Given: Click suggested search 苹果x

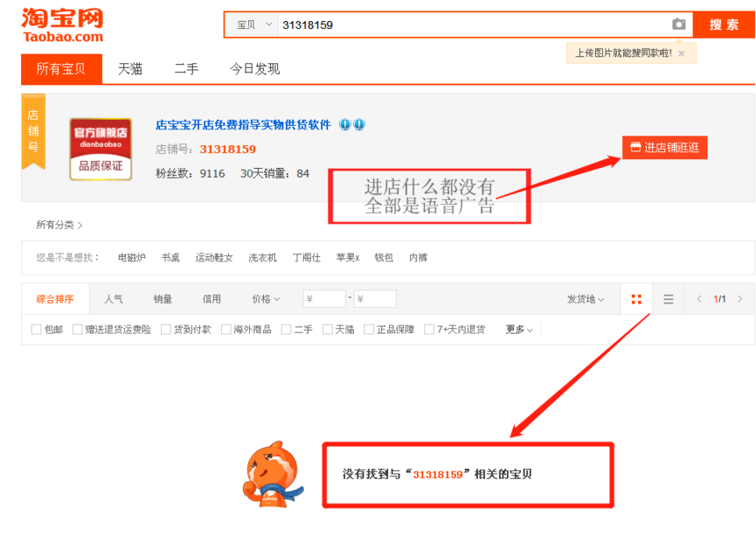Looking at the screenshot, I should (348, 258).
